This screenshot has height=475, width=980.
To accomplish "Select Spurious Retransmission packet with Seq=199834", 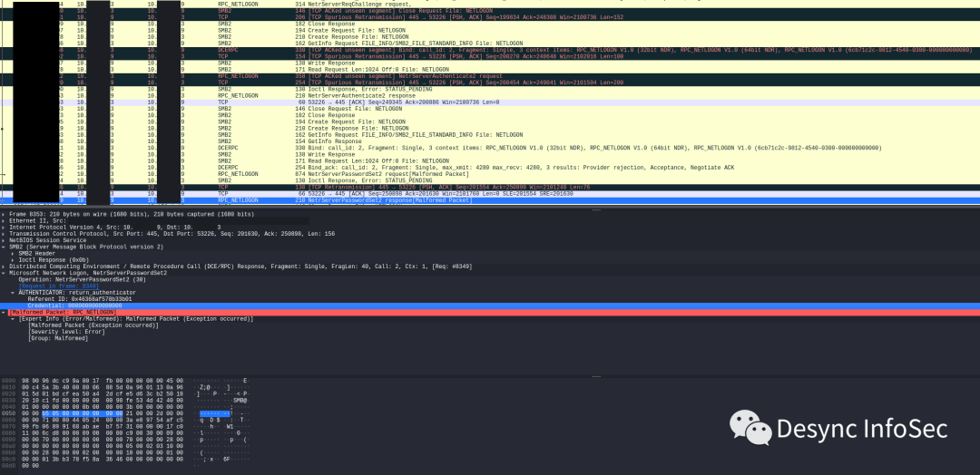I will click(x=490, y=17).
